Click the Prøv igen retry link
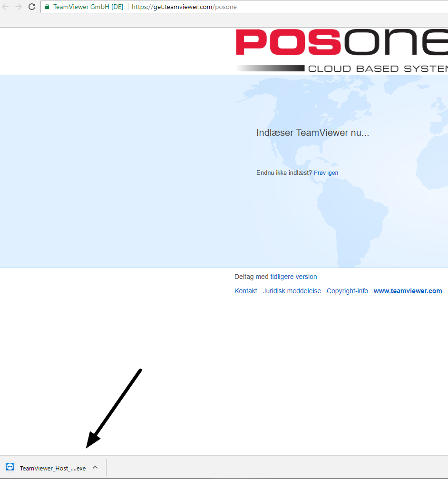This screenshot has width=448, height=479. tap(326, 172)
